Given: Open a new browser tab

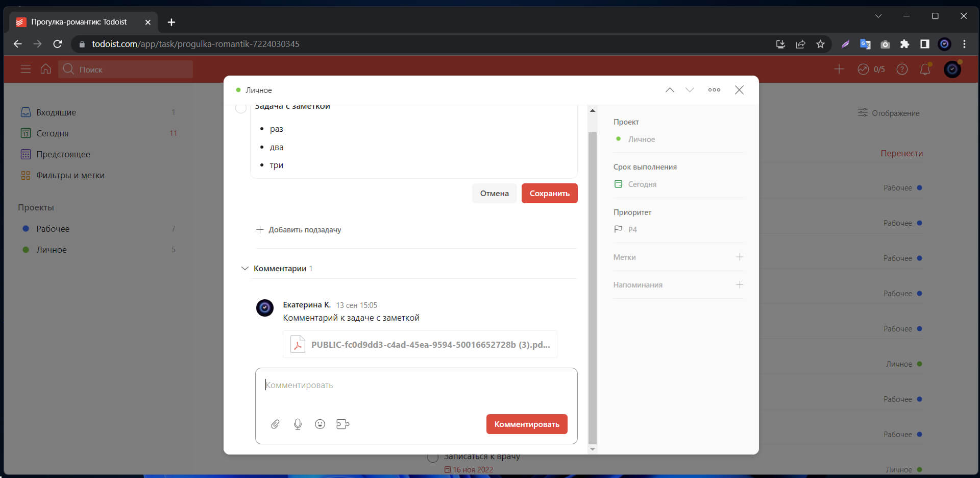Looking at the screenshot, I should tap(171, 22).
